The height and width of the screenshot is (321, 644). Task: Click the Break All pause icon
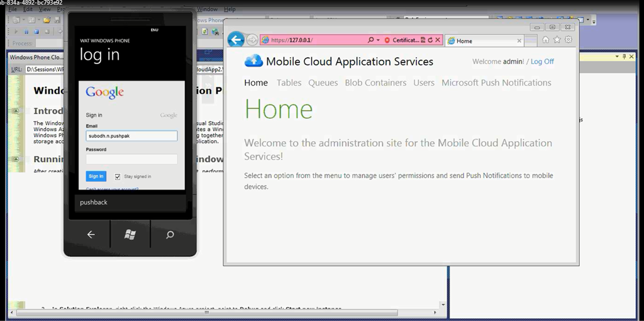click(x=26, y=31)
